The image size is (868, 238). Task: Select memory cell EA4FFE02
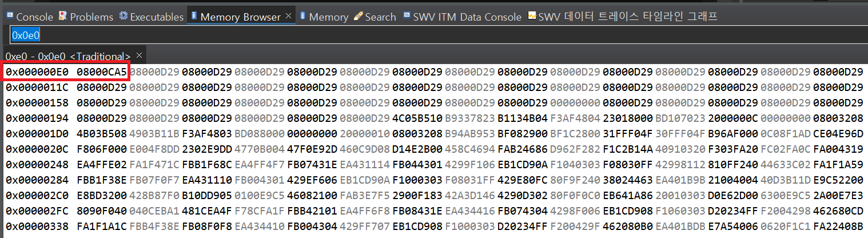pos(102,165)
